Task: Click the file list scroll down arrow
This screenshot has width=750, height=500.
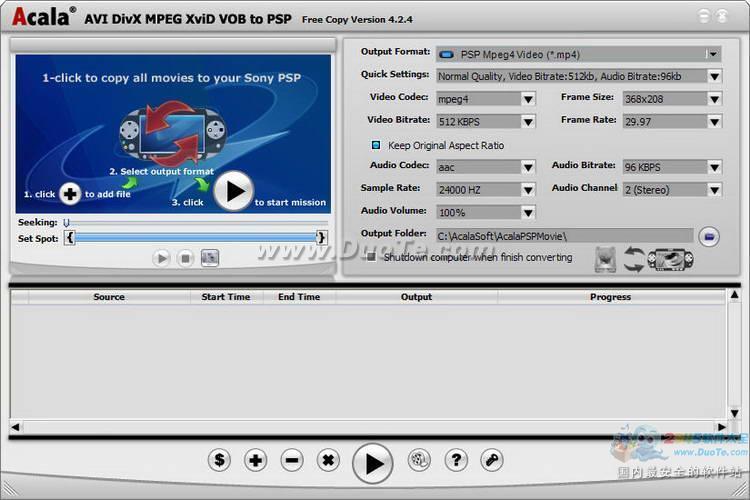Action: pos(734,413)
